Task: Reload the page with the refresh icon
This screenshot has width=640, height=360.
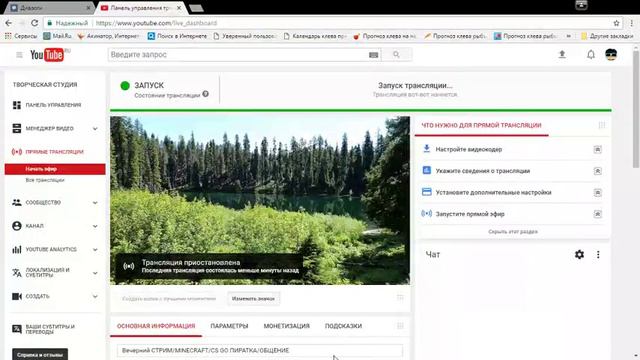Action: coord(35,23)
